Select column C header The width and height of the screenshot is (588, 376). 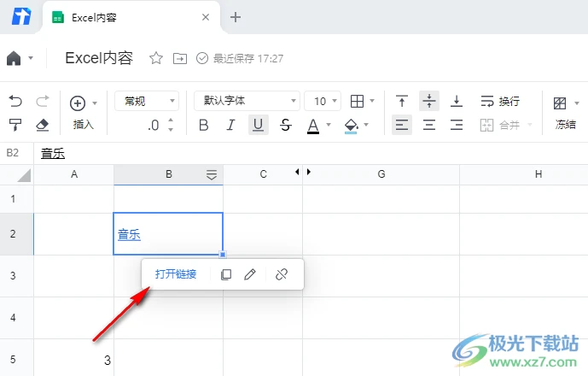263,174
